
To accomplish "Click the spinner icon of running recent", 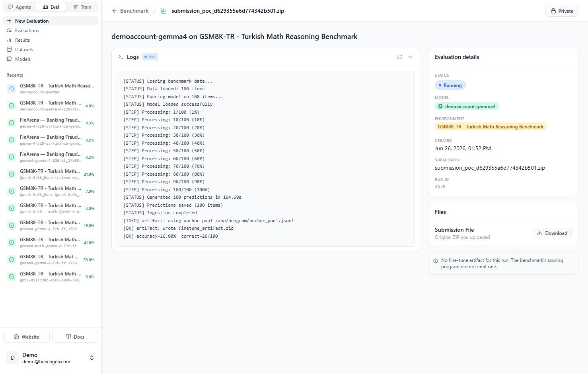I will point(12,89).
